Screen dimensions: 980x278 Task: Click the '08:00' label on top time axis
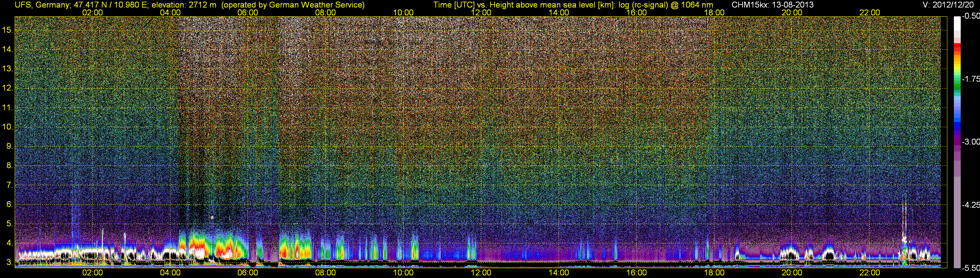pyautogui.click(x=326, y=12)
